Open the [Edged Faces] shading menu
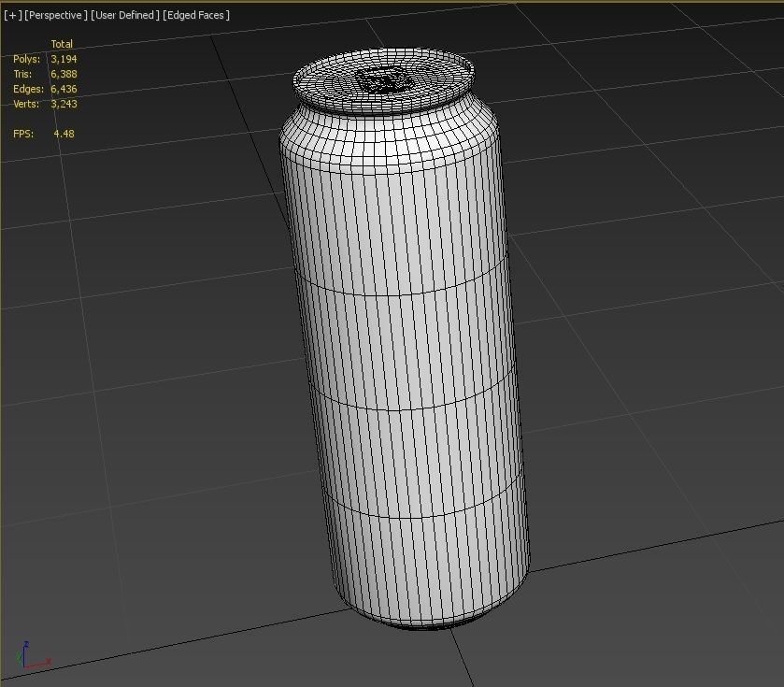 (196, 15)
